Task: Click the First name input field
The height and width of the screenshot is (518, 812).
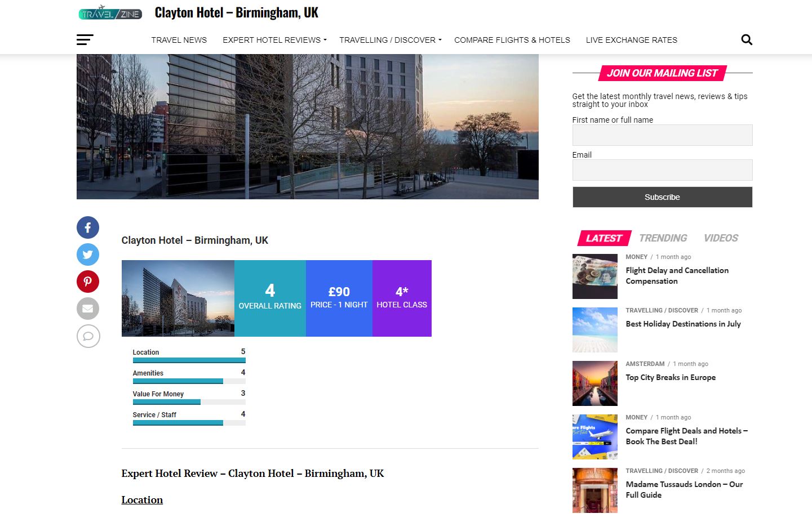Action: tap(662, 135)
